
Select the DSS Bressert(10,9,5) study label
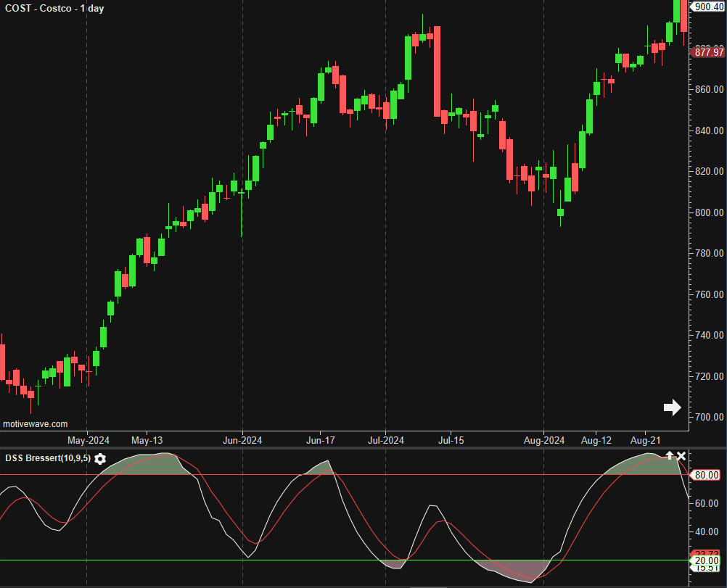click(x=48, y=458)
